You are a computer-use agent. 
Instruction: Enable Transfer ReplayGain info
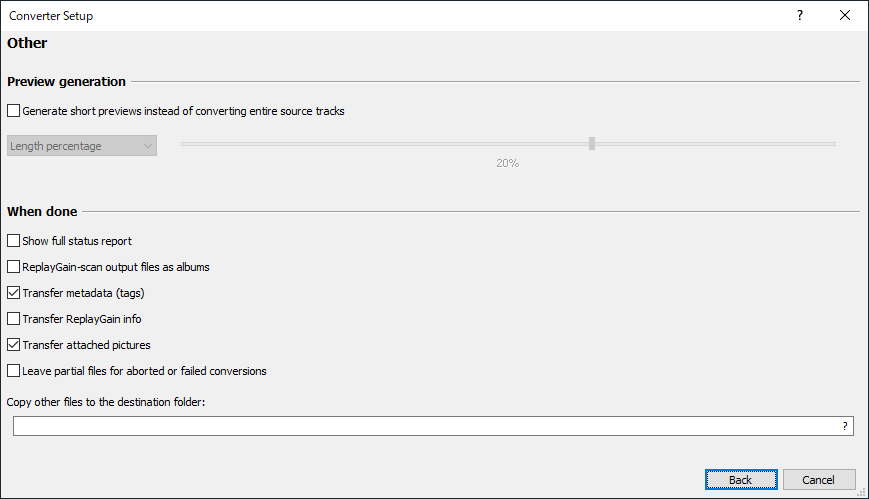[13, 319]
